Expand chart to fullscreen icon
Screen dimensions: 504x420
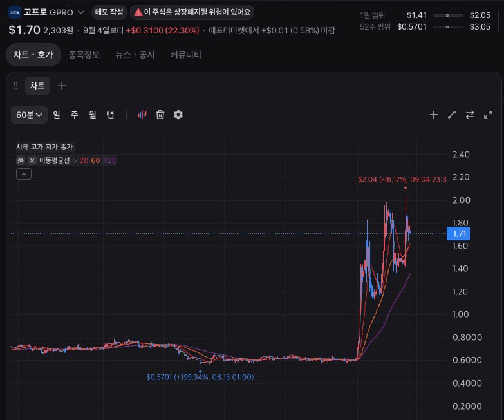[x=488, y=115]
